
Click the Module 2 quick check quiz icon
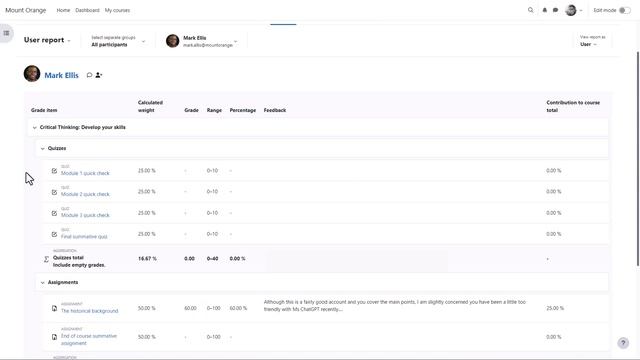tap(54, 192)
